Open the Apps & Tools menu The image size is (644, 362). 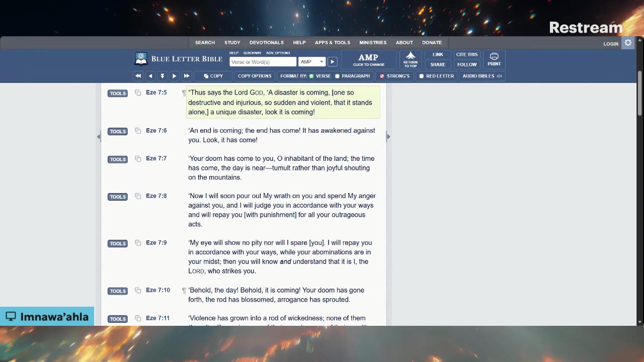coord(333,43)
